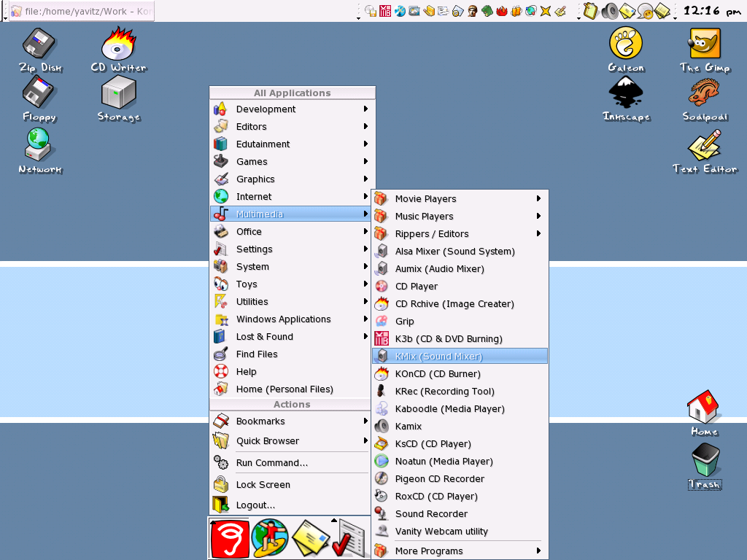Expand the Rippers / Editors submenu

coord(460,234)
